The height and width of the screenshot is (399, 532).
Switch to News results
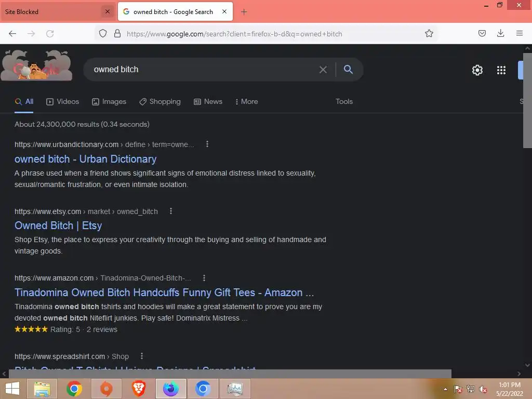click(x=208, y=101)
